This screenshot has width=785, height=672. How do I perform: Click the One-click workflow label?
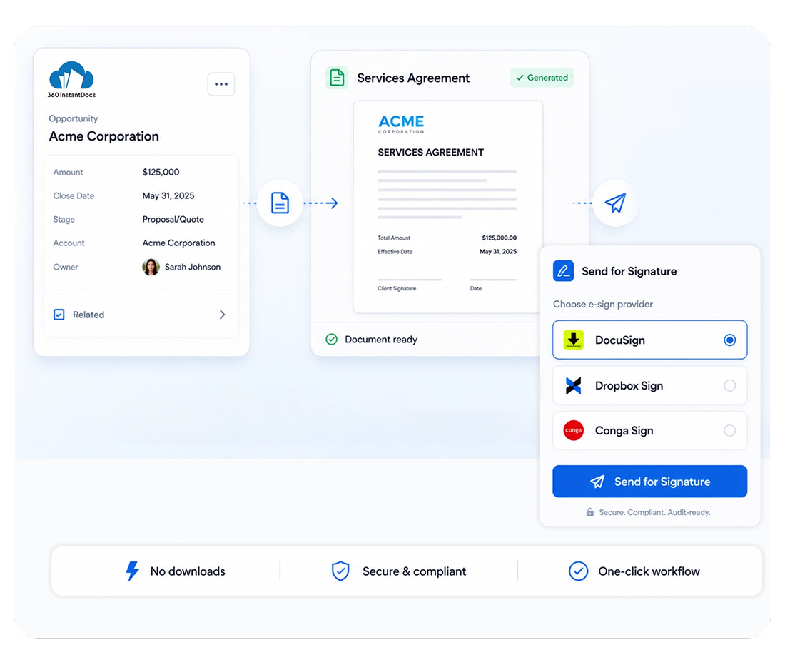(x=649, y=571)
